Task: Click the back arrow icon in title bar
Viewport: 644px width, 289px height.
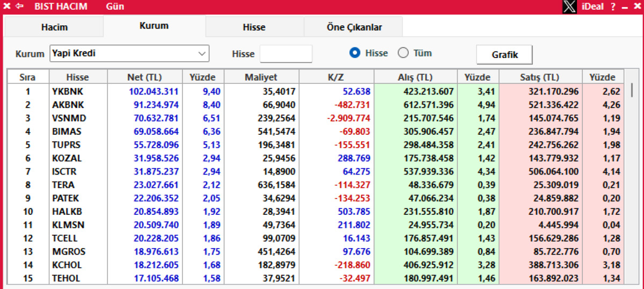Action: (x=20, y=6)
